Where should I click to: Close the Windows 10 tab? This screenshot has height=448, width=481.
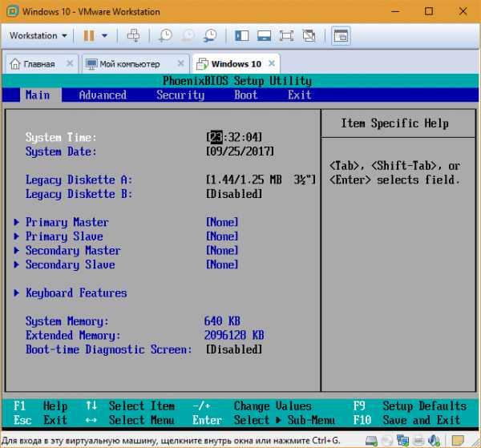272,63
